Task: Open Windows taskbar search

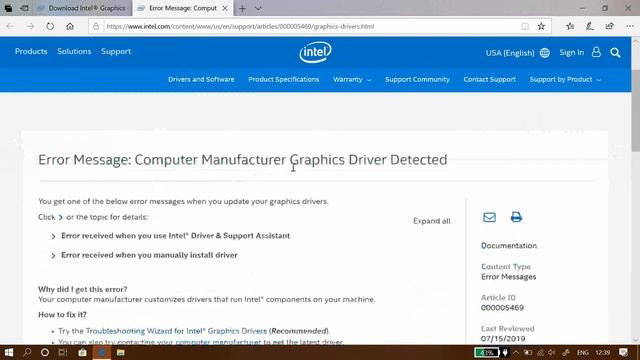Action: point(27,353)
